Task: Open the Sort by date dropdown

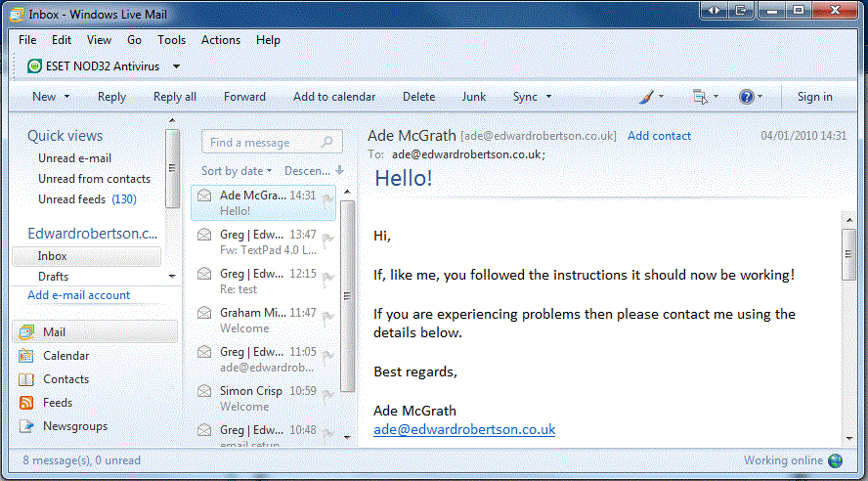Action: point(237,171)
